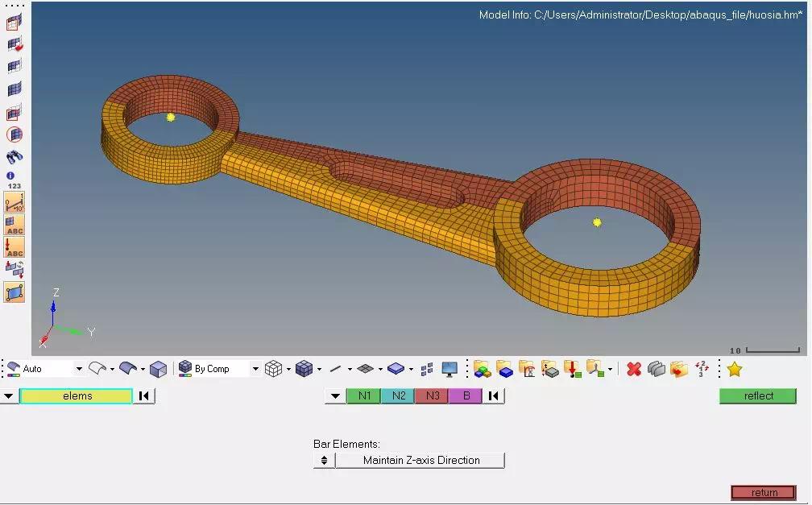Click the gold star favorites icon
The height and width of the screenshot is (505, 812).
[x=735, y=370]
